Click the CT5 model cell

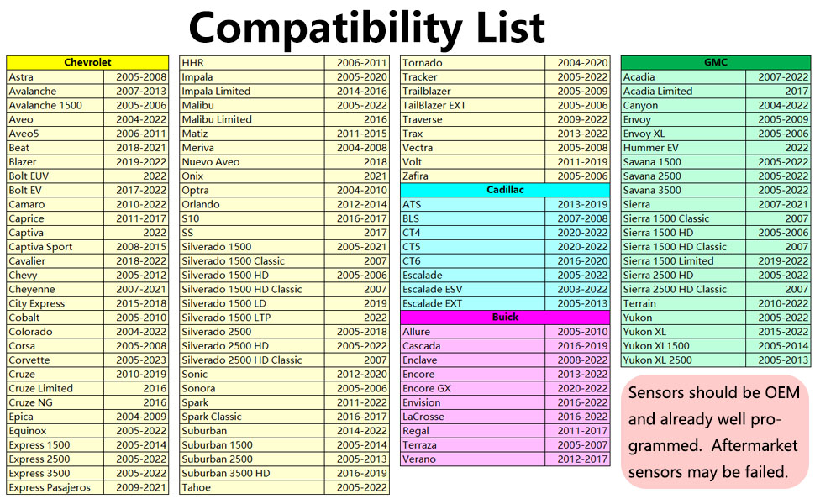(x=473, y=247)
